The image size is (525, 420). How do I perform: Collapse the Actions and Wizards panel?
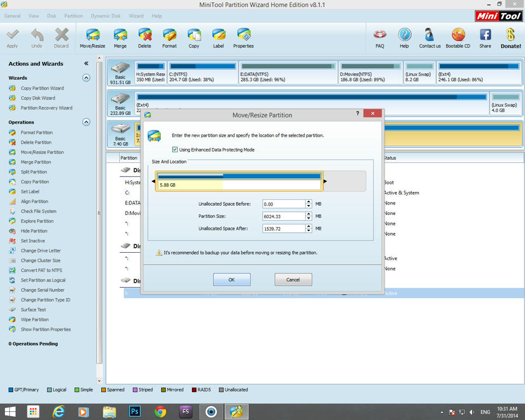click(x=86, y=63)
